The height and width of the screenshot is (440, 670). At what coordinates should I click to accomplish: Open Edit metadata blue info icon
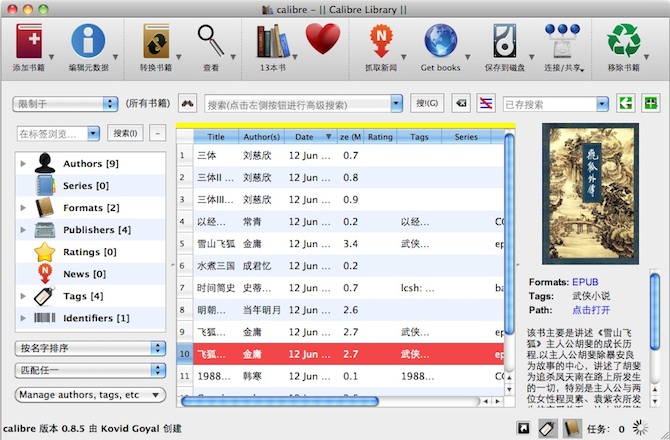[88, 41]
